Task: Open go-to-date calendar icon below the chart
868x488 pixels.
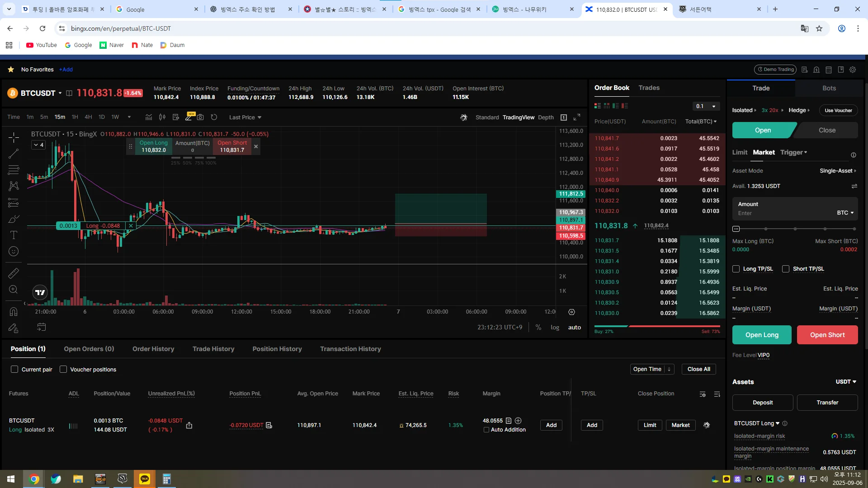Action: [x=41, y=327]
